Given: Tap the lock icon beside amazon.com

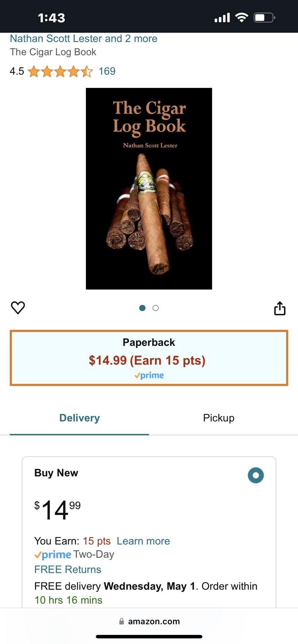Looking at the screenshot, I should 122,621.
